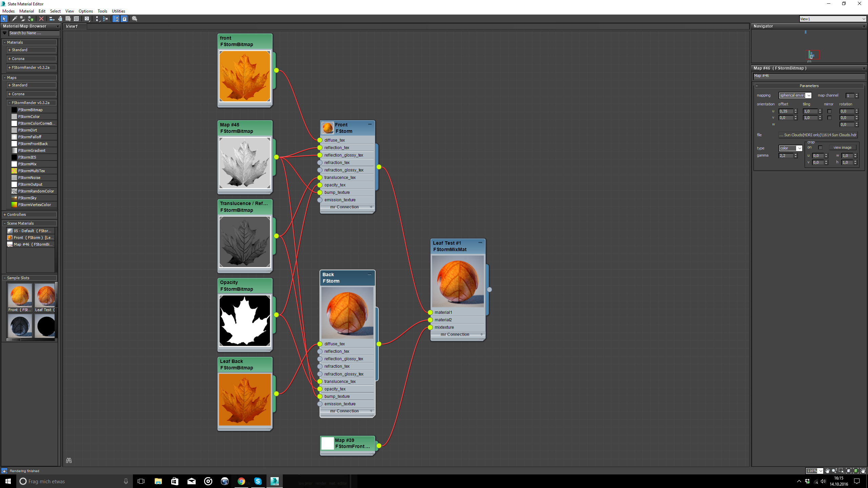Expand the Controllers group
Screen dimensions: 868x488
[x=29, y=215]
